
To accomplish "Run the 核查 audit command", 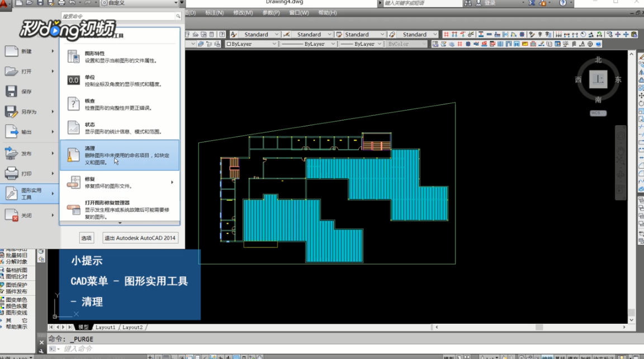I will 120,104.
